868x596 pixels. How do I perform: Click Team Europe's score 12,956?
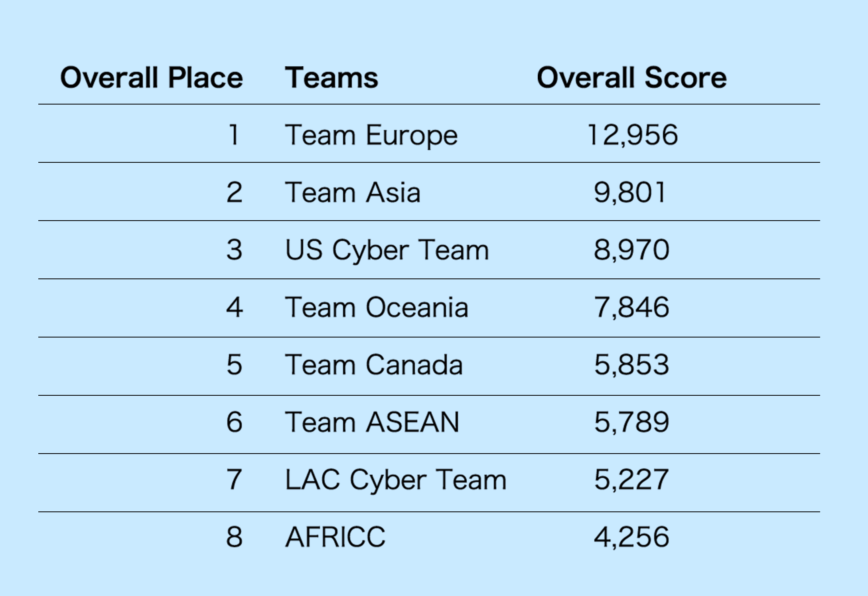[632, 135]
